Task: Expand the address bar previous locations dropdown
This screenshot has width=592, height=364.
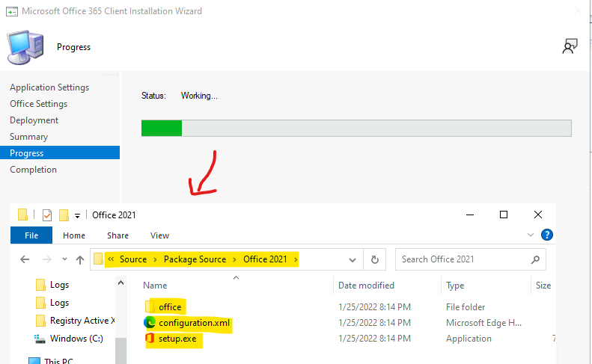Action: pos(353,260)
